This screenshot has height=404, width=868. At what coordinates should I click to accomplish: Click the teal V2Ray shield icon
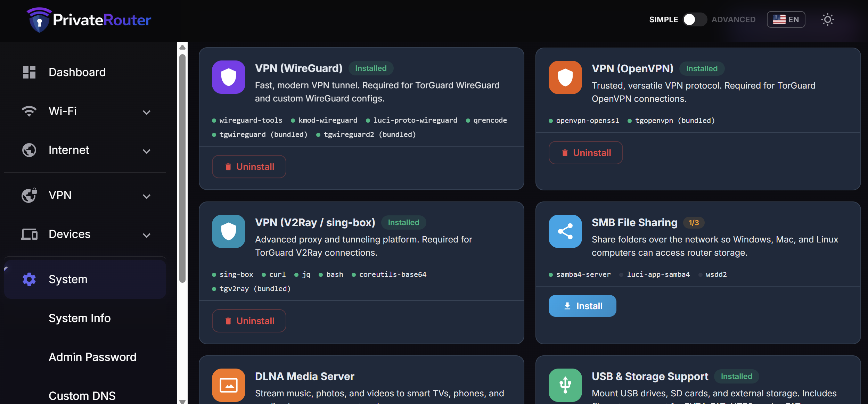(x=229, y=231)
